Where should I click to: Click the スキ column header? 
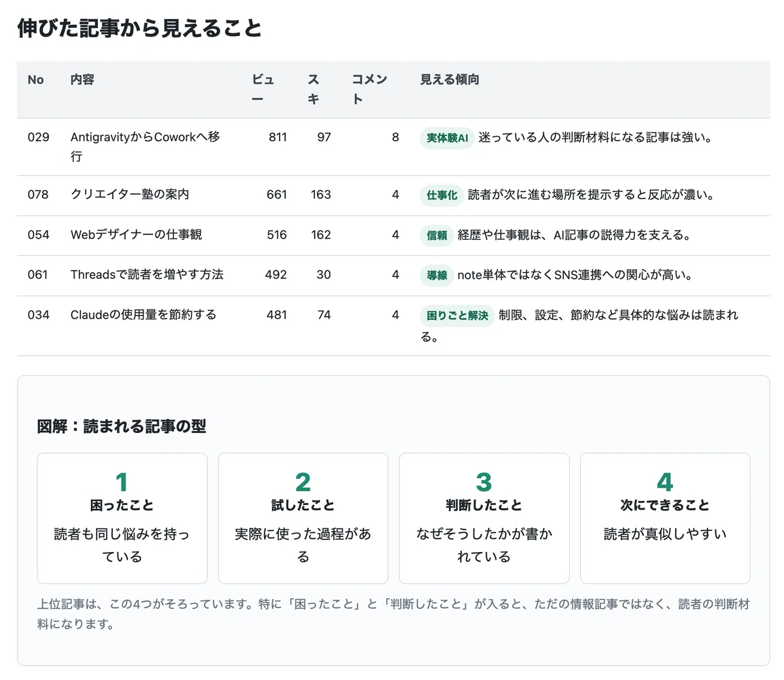(314, 89)
